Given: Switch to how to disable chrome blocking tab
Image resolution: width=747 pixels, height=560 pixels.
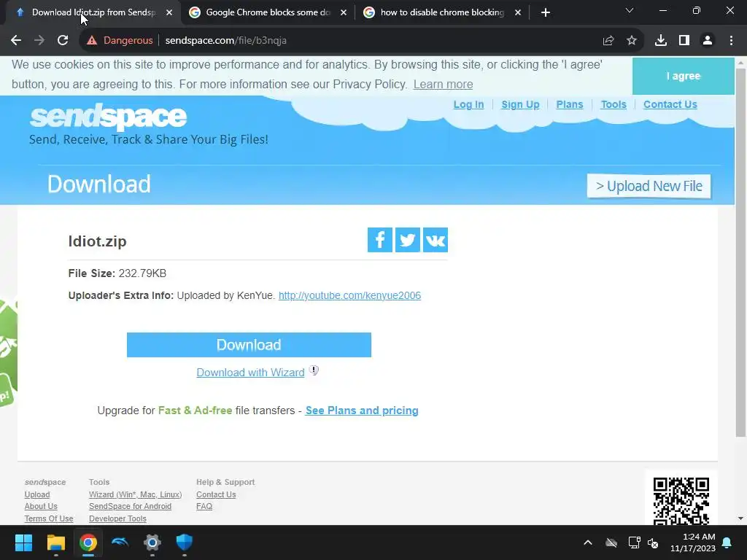Looking at the screenshot, I should [441, 12].
